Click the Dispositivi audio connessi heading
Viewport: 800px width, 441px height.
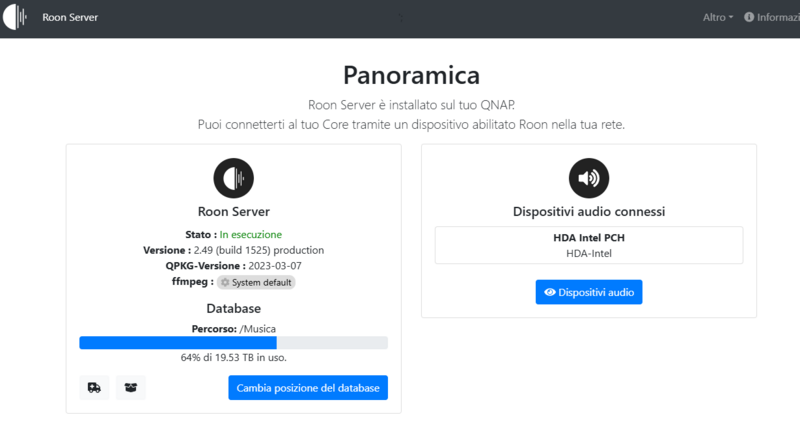tap(589, 212)
